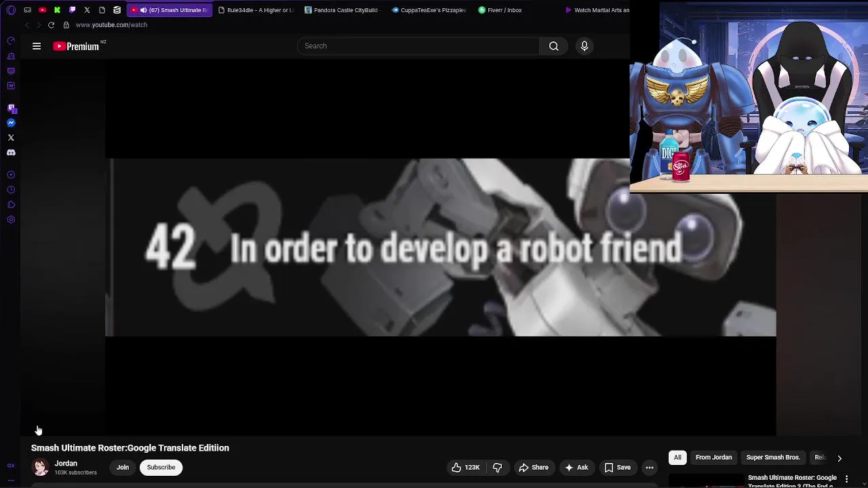Open Twitch panel in the sidebar
The height and width of the screenshot is (488, 868).
11,108
